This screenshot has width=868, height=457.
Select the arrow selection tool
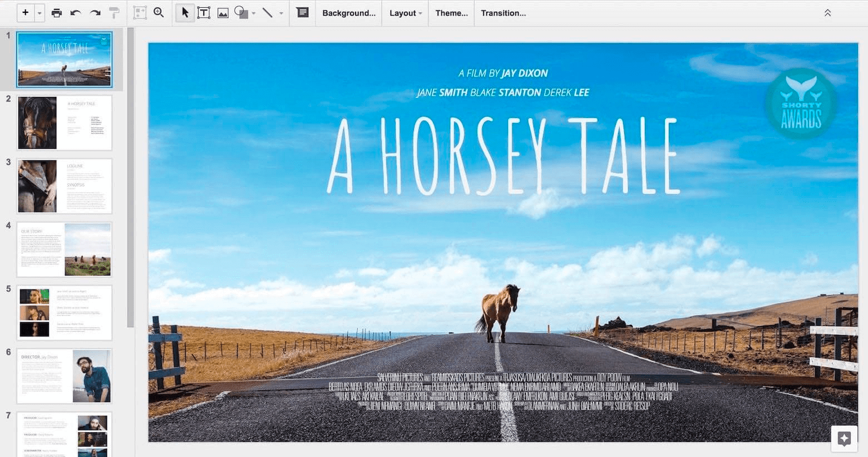[x=185, y=12]
